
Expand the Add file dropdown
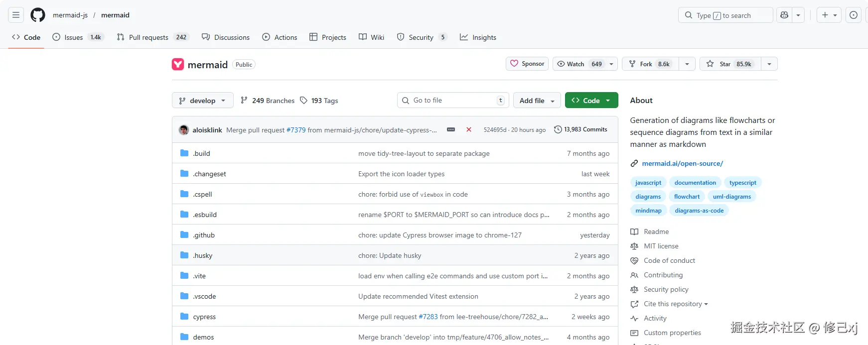pyautogui.click(x=537, y=101)
